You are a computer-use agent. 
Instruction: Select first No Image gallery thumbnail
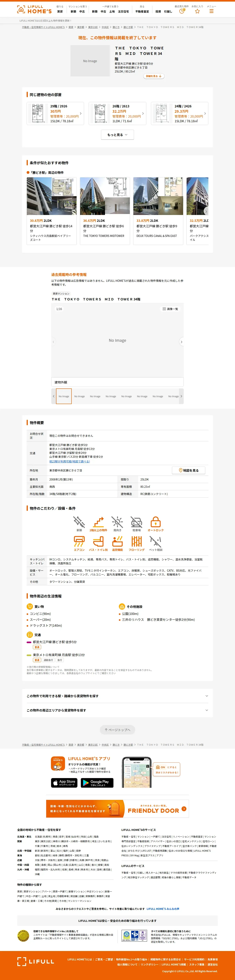pos(64,396)
